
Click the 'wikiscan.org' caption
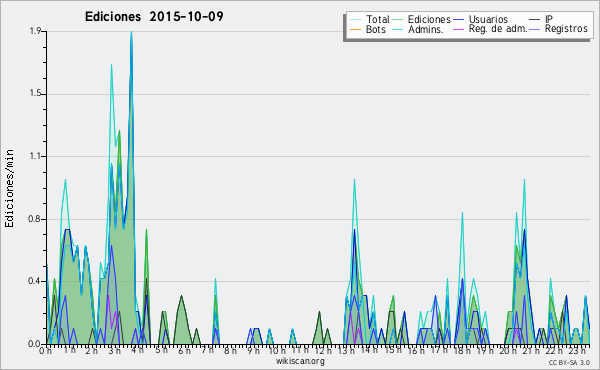coord(300,361)
